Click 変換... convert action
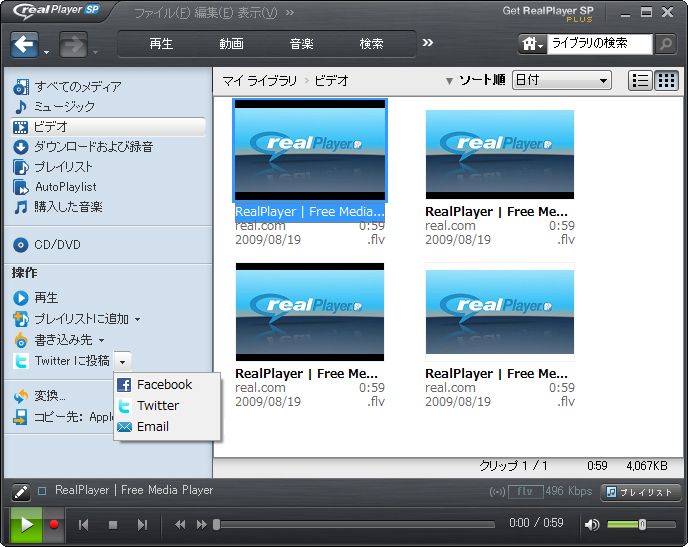The height and width of the screenshot is (547, 688). [39, 396]
